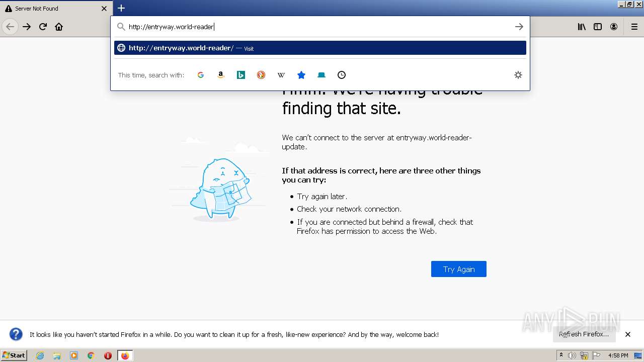Open the Firefox home page
Image resolution: width=644 pixels, height=362 pixels.
click(59, 27)
